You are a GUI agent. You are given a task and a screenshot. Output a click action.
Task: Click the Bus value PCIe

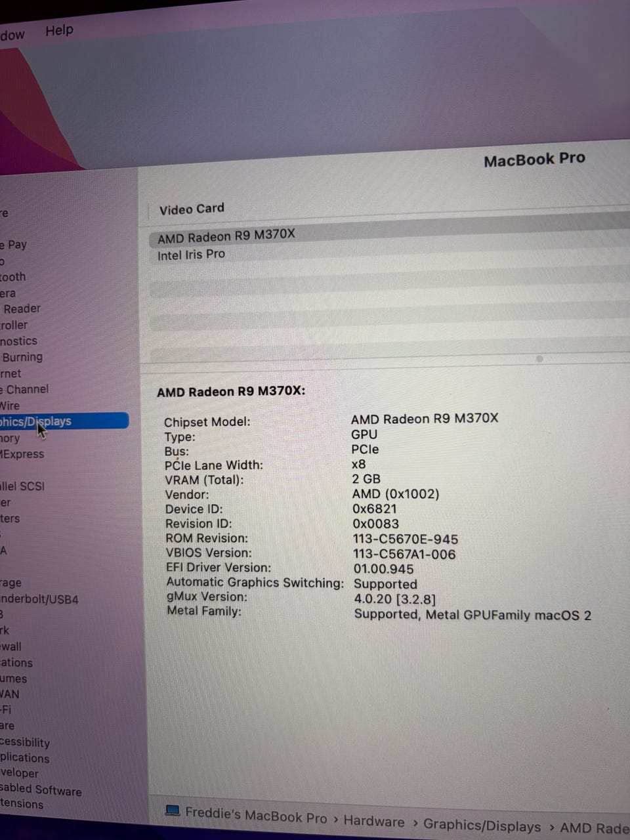pyautogui.click(x=365, y=450)
